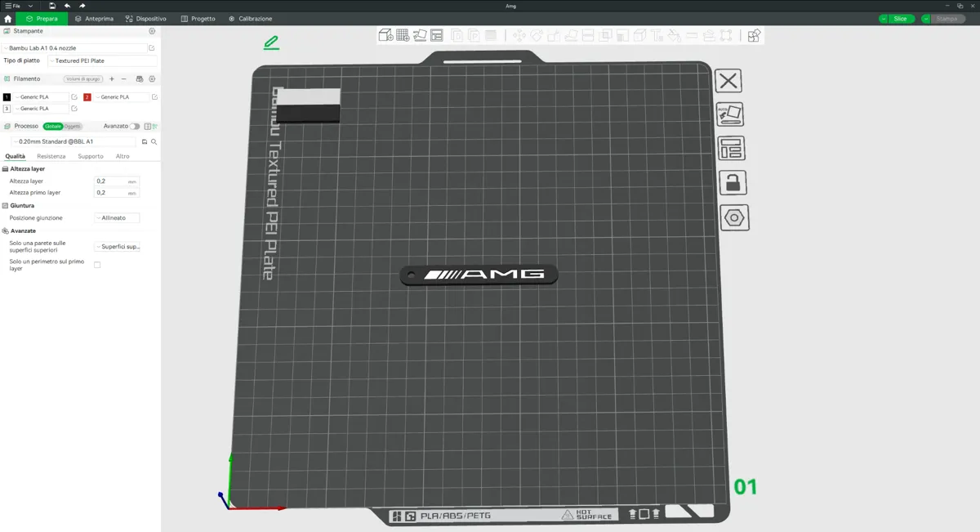980x532 pixels.
Task: Go to the Home icon
Action: click(8, 19)
